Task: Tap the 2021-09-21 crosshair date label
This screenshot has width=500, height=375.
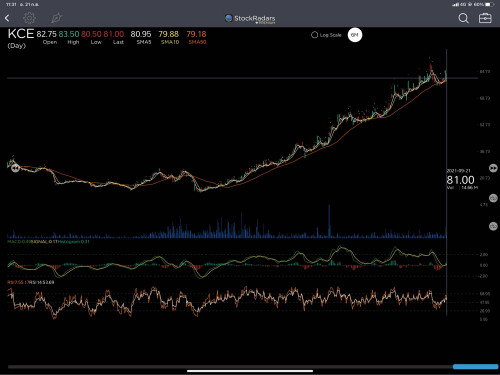Action: 458,171
